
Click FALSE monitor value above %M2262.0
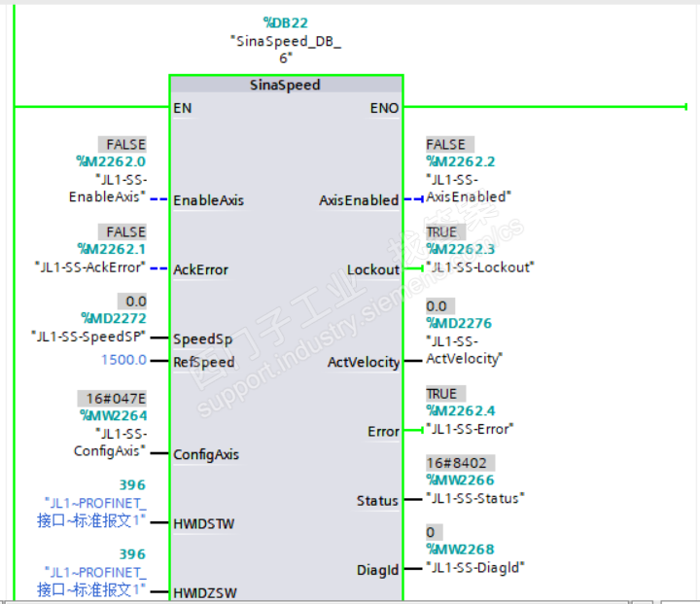(122, 144)
